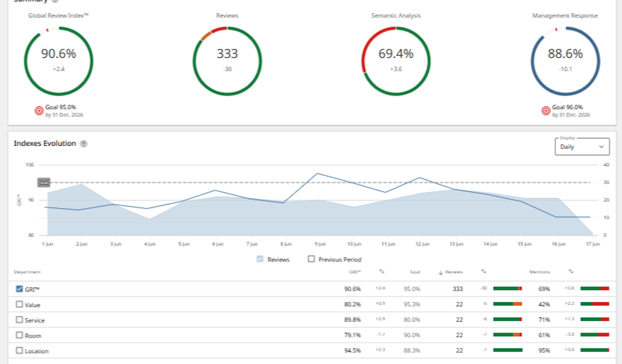The image size is (622, 364).
Task: Click the Management Response goal target icon
Action: coord(546,111)
